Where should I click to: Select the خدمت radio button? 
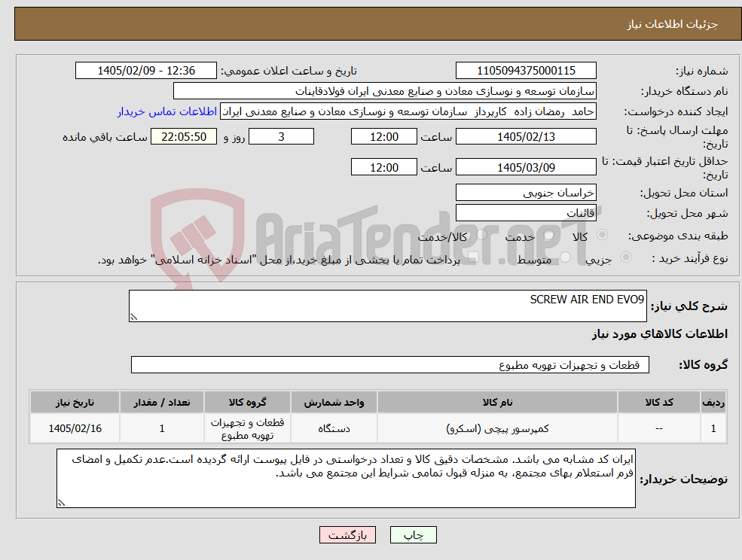pos(549,235)
